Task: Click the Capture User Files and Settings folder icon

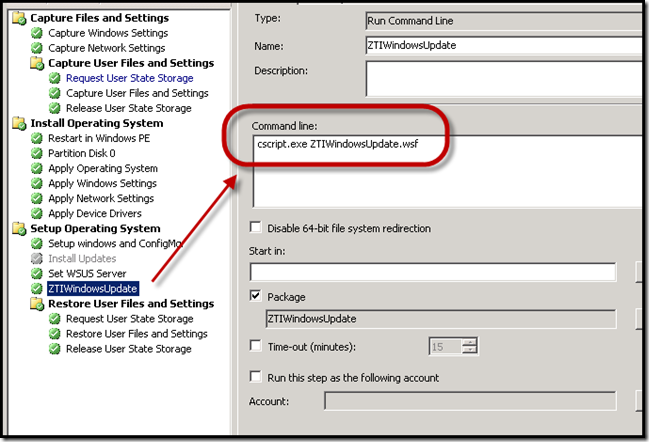Action: tap(37, 63)
